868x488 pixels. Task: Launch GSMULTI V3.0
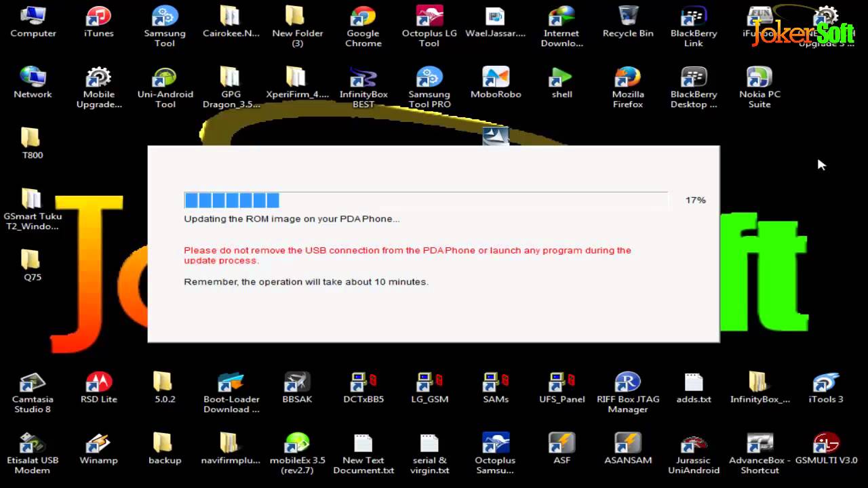[826, 449]
